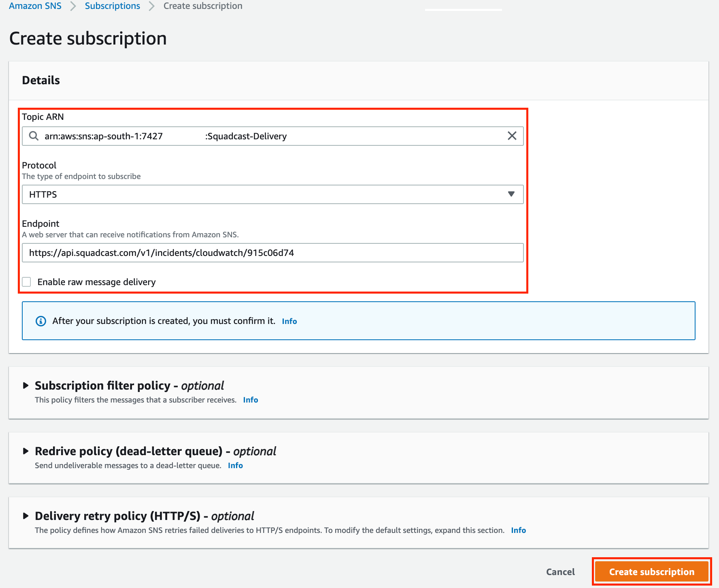Image resolution: width=719 pixels, height=588 pixels.
Task: Open Subscriptions breadcrumb link
Action: click(x=113, y=6)
